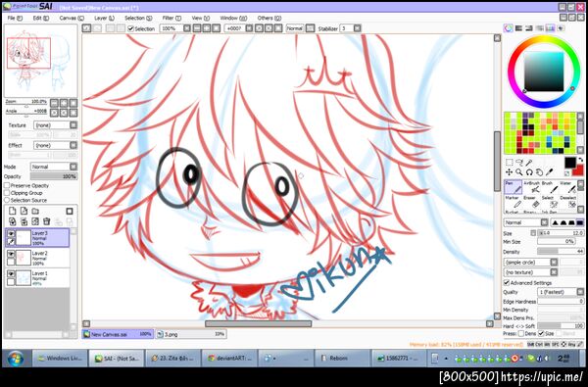This screenshot has width=588, height=387.
Task: Adjust the brush Density slider
Action: 561,252
